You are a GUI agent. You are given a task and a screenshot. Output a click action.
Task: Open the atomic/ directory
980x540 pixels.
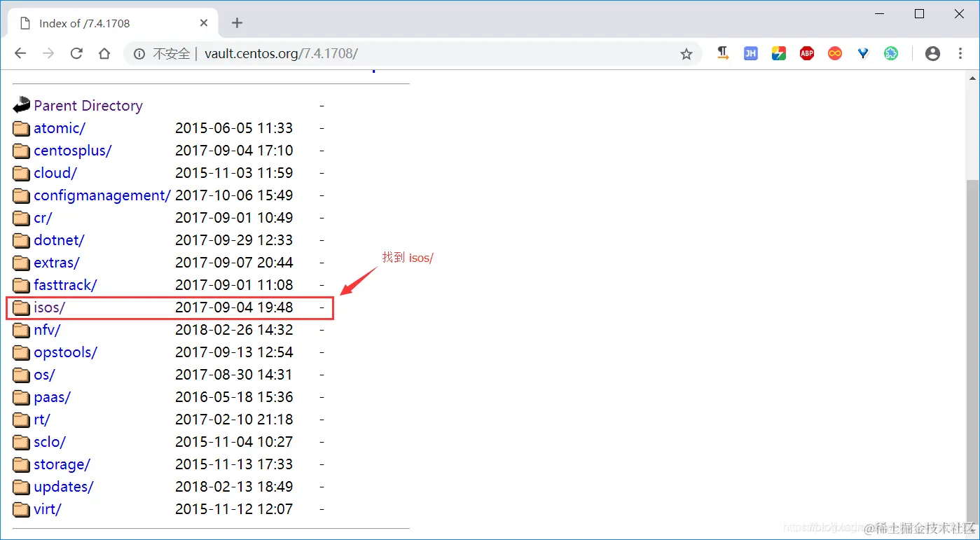(x=60, y=128)
